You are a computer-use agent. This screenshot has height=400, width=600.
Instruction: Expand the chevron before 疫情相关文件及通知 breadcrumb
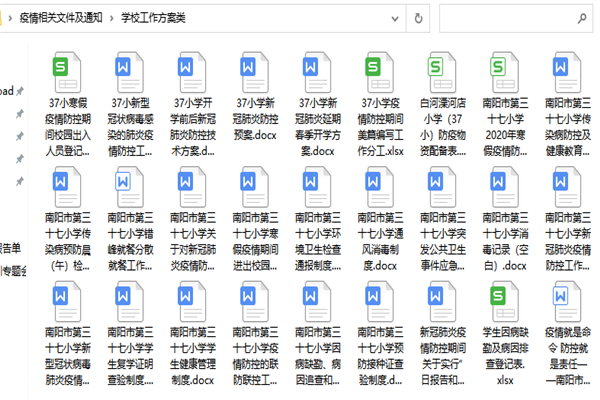[8, 17]
